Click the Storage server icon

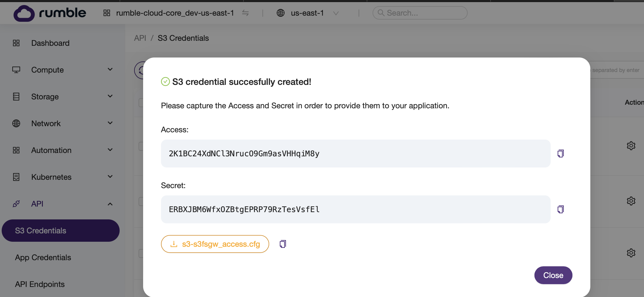[x=16, y=97]
